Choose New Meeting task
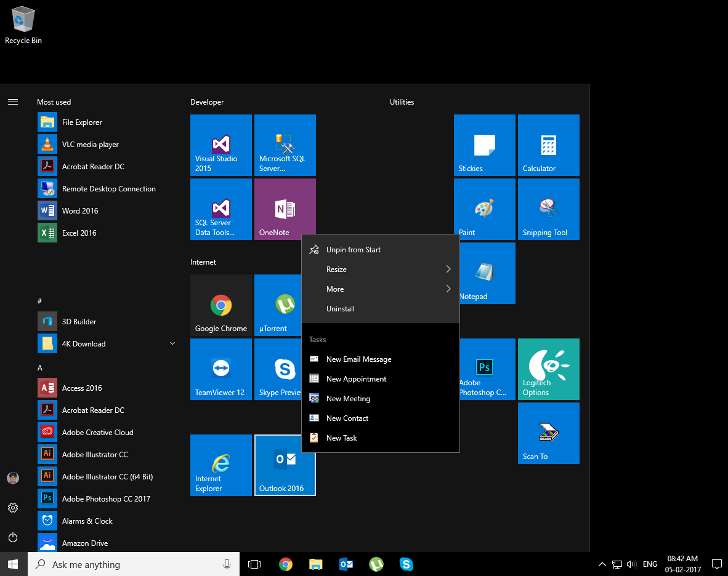728x576 pixels. click(x=381, y=399)
